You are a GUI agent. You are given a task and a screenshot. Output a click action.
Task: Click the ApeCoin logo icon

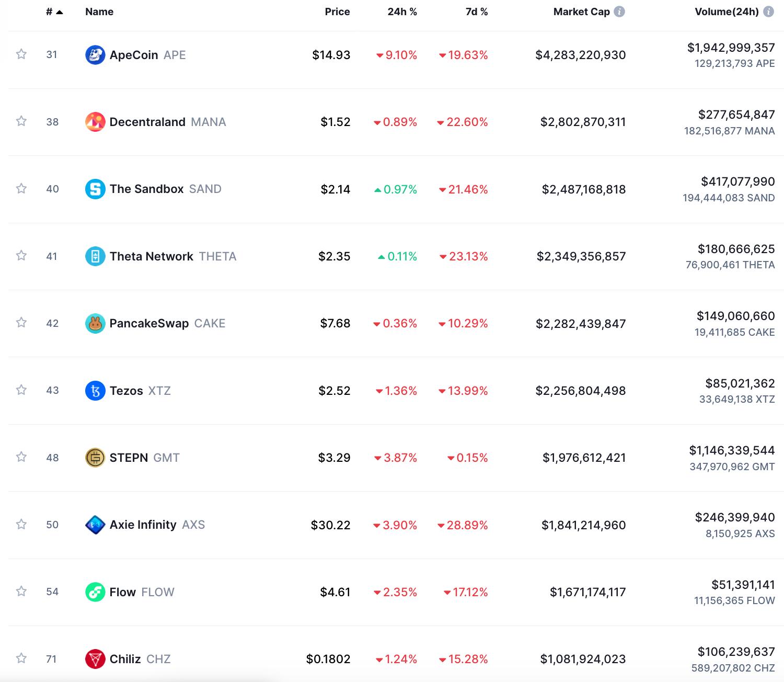pyautogui.click(x=95, y=55)
